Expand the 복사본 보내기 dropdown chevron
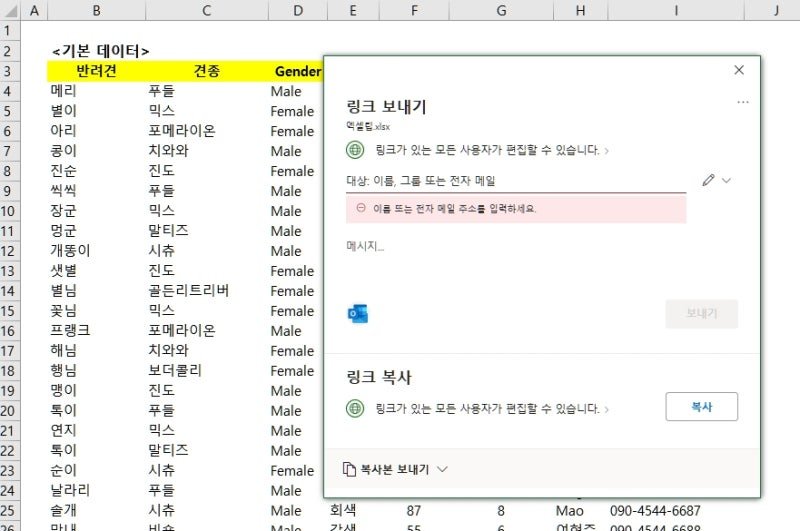Image resolution: width=800 pixels, height=531 pixels. pyautogui.click(x=442, y=469)
